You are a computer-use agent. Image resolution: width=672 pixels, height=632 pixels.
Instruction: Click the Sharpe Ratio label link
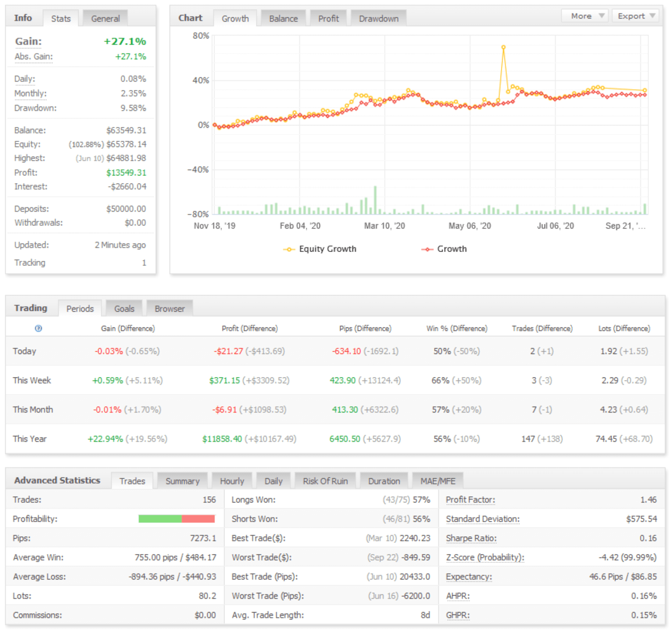coord(471,538)
